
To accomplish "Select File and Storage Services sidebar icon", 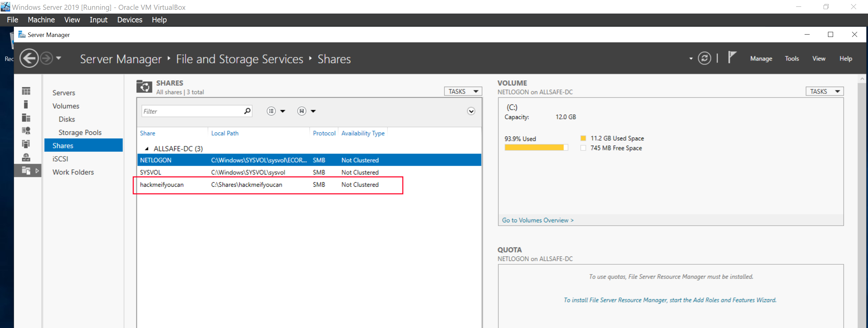I will tap(26, 170).
